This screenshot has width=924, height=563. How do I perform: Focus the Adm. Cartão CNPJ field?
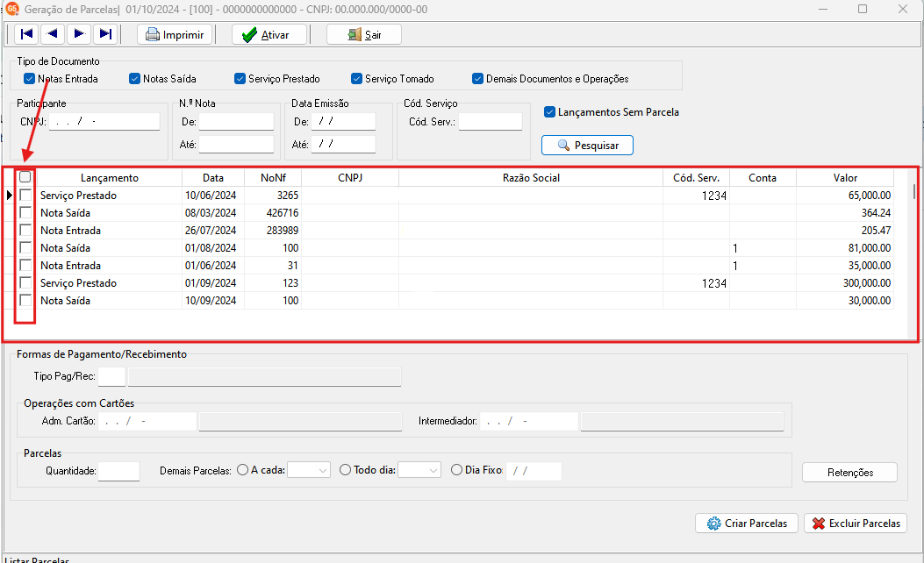147,421
